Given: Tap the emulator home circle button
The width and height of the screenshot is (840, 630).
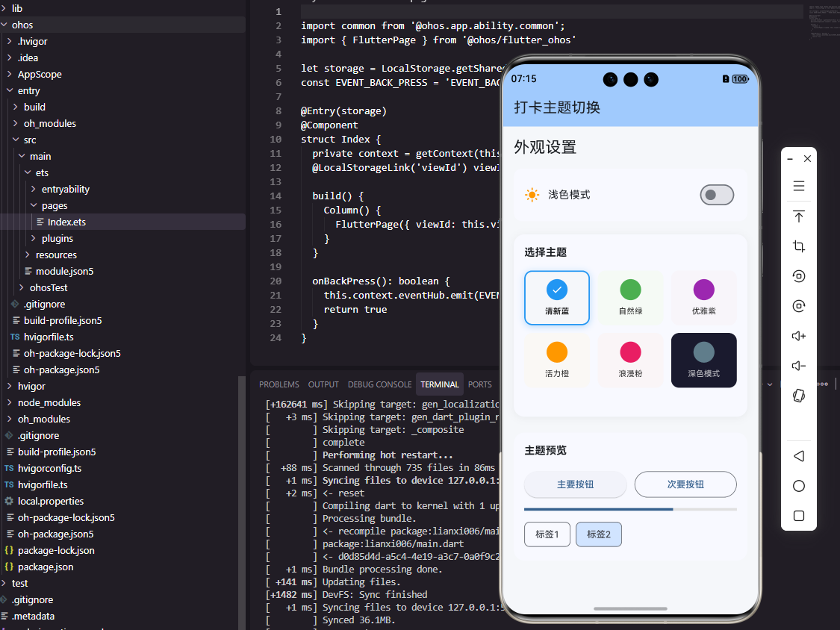Looking at the screenshot, I should [799, 486].
